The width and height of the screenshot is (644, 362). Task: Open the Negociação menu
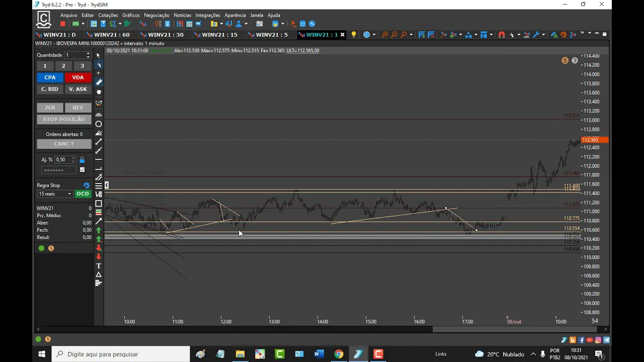156,15
